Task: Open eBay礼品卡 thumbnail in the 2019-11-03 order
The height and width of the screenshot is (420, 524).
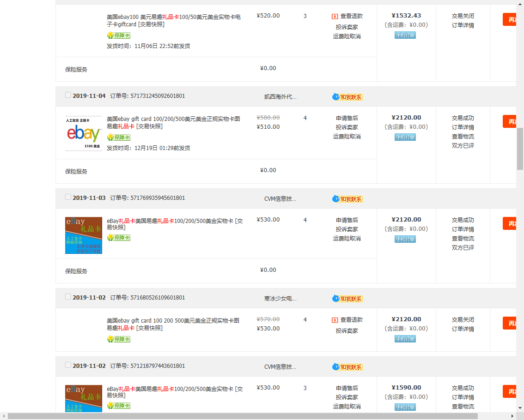Action: point(84,235)
